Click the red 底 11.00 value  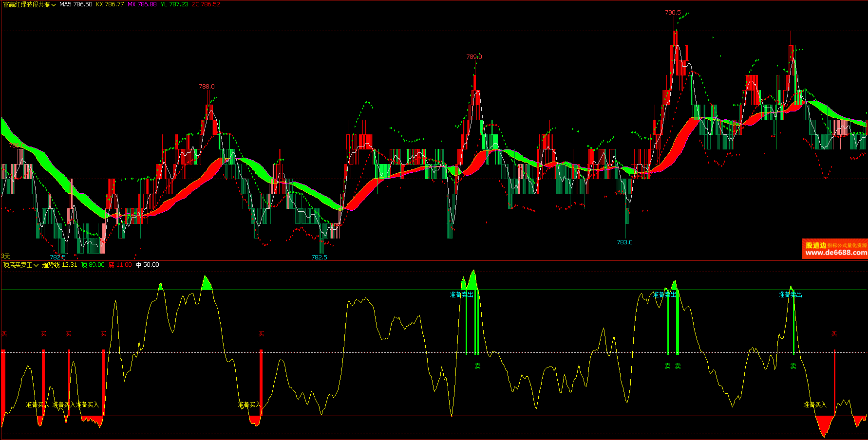point(120,265)
